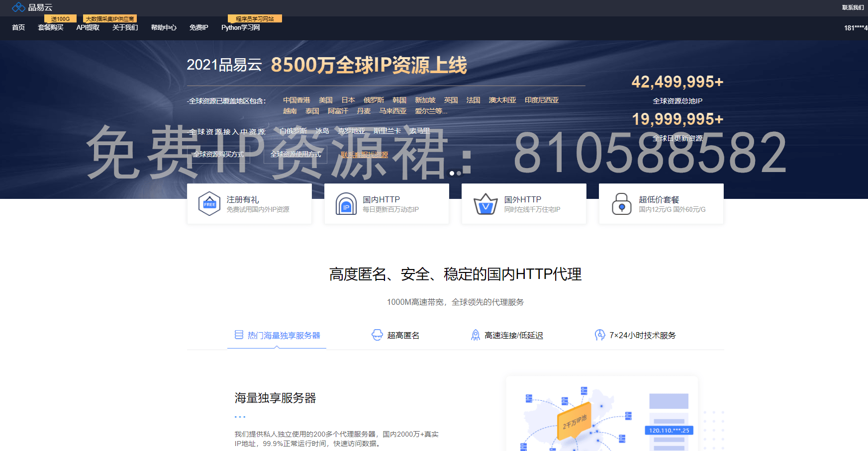Open the account menu 181****4

(x=856, y=28)
